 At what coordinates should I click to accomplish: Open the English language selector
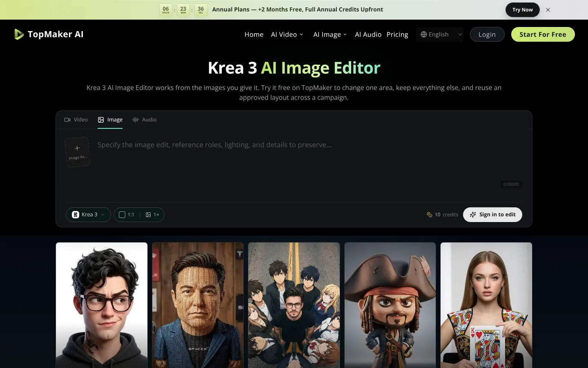click(440, 34)
